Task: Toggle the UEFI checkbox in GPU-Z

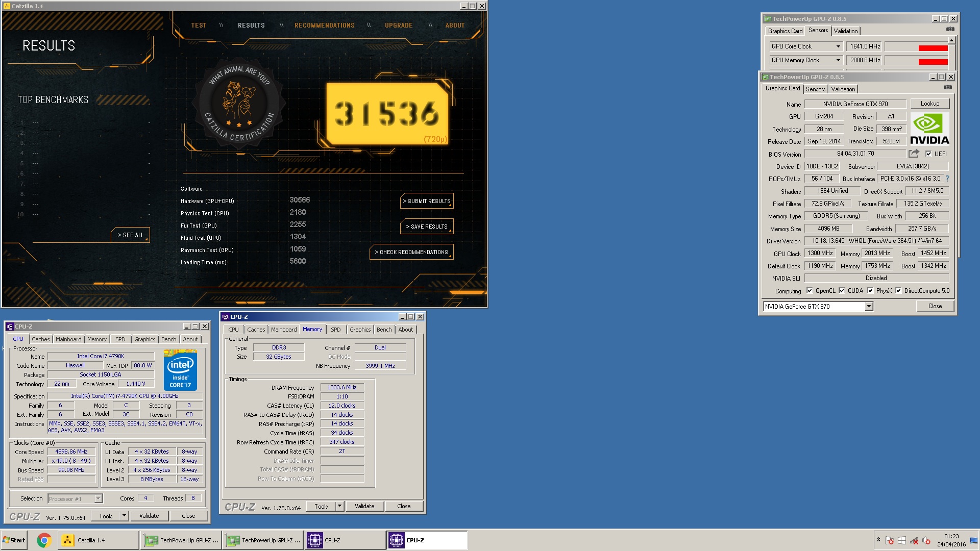Action: pyautogui.click(x=928, y=154)
